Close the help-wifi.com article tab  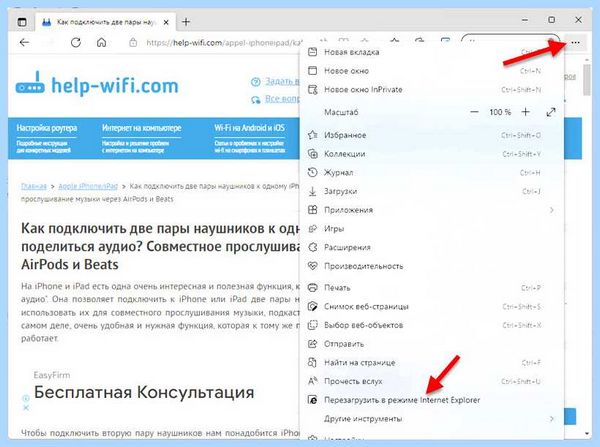166,23
